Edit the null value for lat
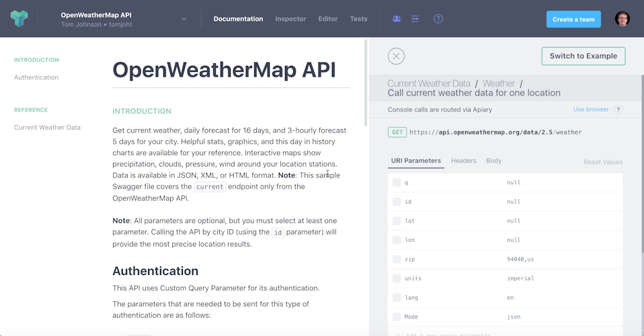Screen dimensions: 644x336 (514, 220)
